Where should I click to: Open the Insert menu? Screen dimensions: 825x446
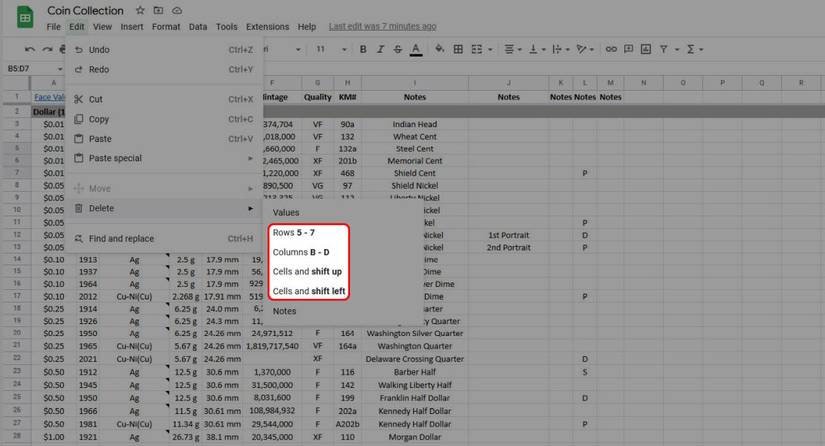[x=132, y=26]
